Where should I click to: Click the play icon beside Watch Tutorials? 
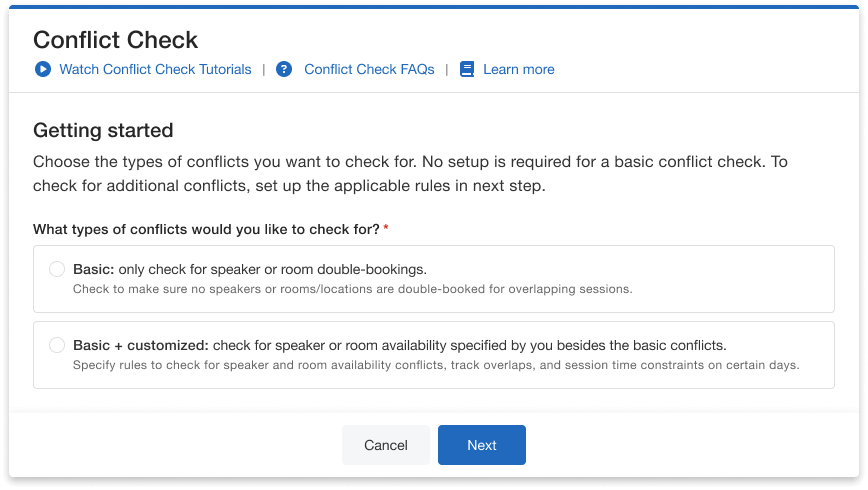(42, 69)
